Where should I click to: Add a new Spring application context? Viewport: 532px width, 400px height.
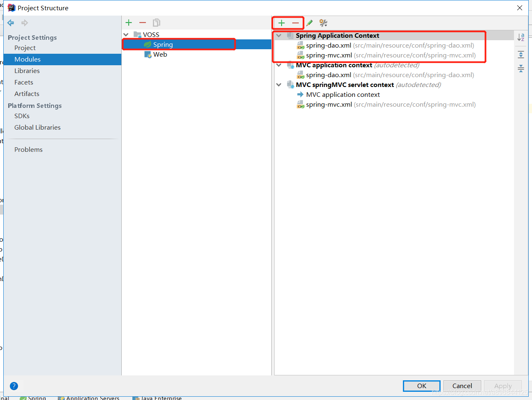pyautogui.click(x=282, y=23)
